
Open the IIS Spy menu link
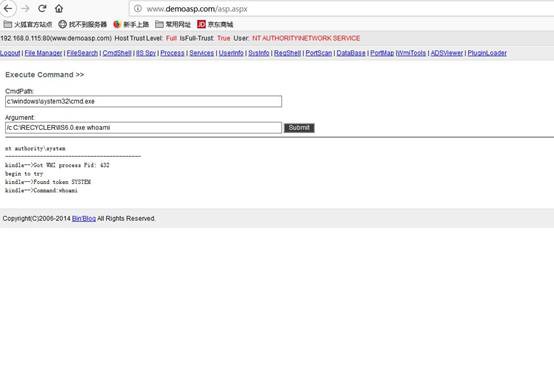(x=146, y=53)
